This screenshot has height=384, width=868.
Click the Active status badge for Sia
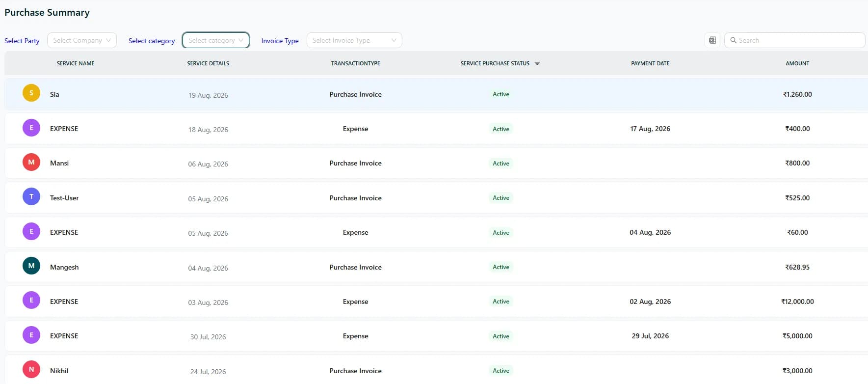coord(500,94)
